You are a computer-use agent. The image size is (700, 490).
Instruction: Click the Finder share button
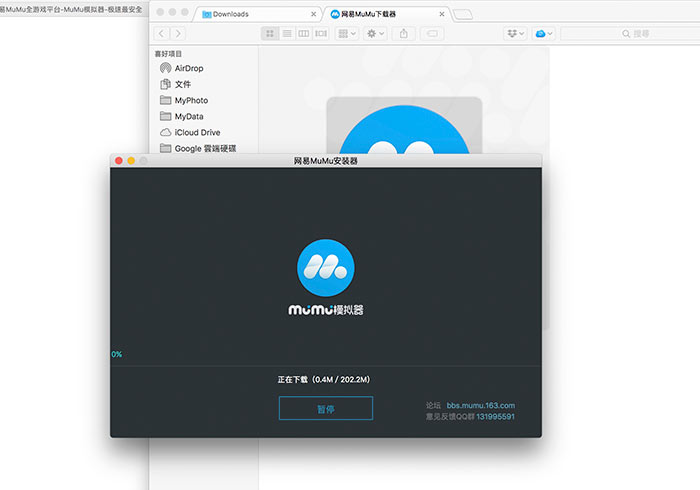pos(404,33)
